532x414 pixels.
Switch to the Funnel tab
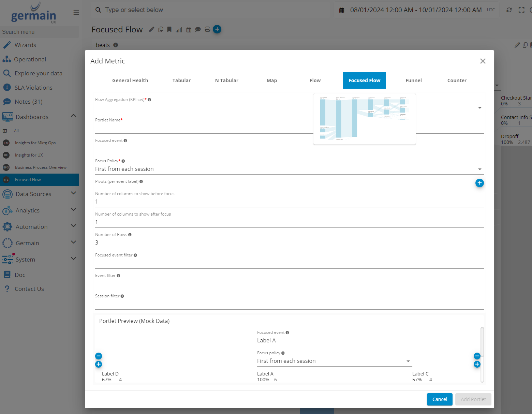pyautogui.click(x=413, y=80)
